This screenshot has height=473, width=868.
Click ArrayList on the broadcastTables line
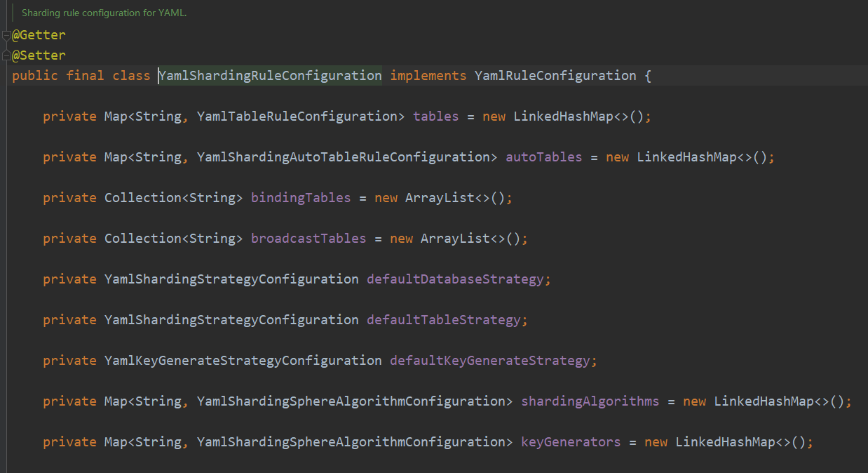pos(456,239)
